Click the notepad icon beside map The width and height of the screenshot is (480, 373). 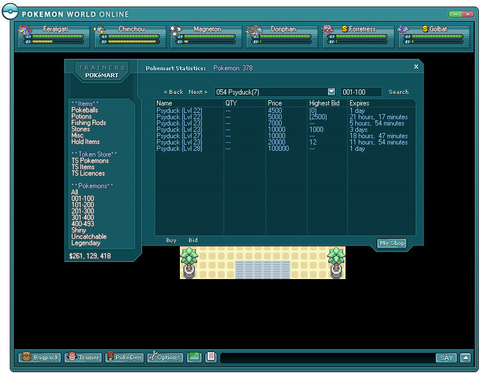[211, 357]
